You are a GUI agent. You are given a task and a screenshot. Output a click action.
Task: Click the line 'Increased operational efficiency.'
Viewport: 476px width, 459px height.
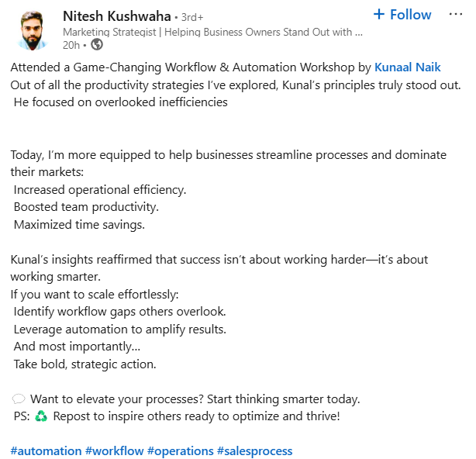coord(100,189)
